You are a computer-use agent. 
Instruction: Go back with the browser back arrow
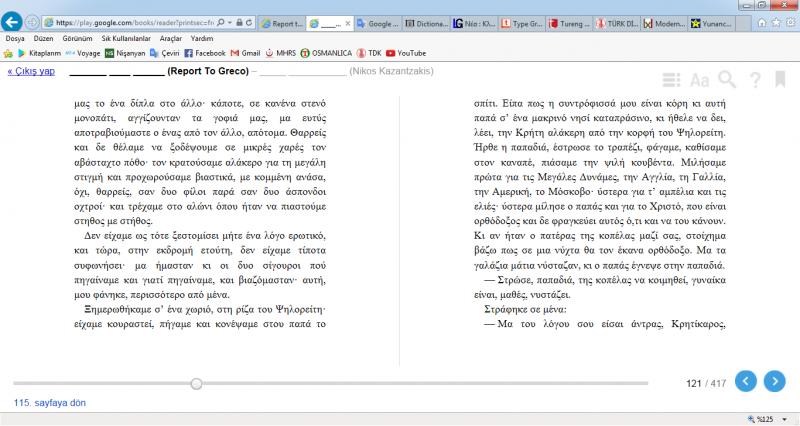click(12, 22)
